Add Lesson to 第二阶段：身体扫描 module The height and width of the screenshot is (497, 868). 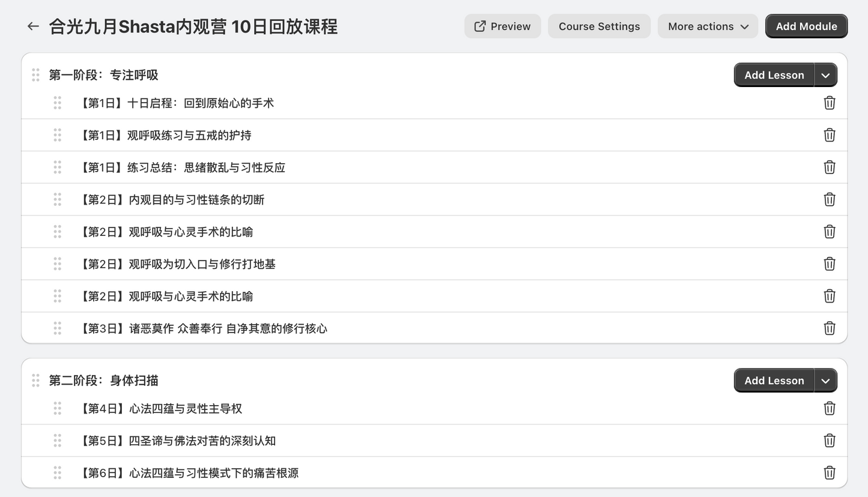[774, 381]
